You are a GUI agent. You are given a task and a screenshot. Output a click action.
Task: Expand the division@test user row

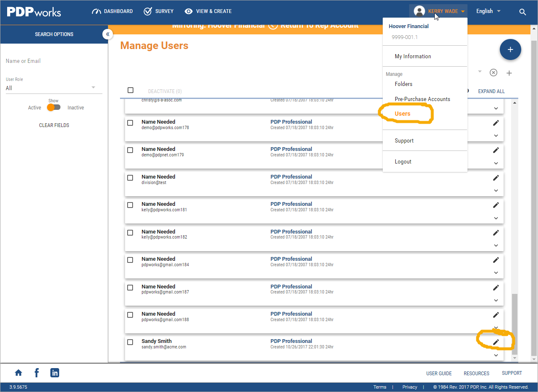(x=496, y=190)
